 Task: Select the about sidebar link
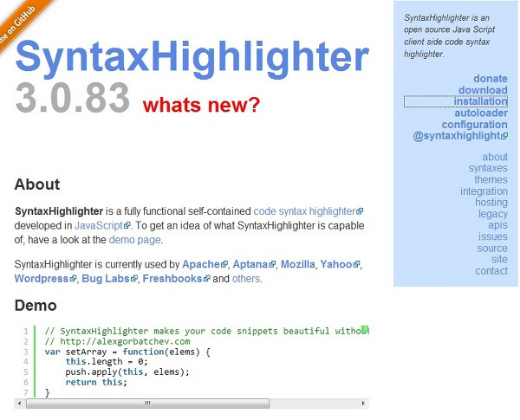[x=495, y=157]
